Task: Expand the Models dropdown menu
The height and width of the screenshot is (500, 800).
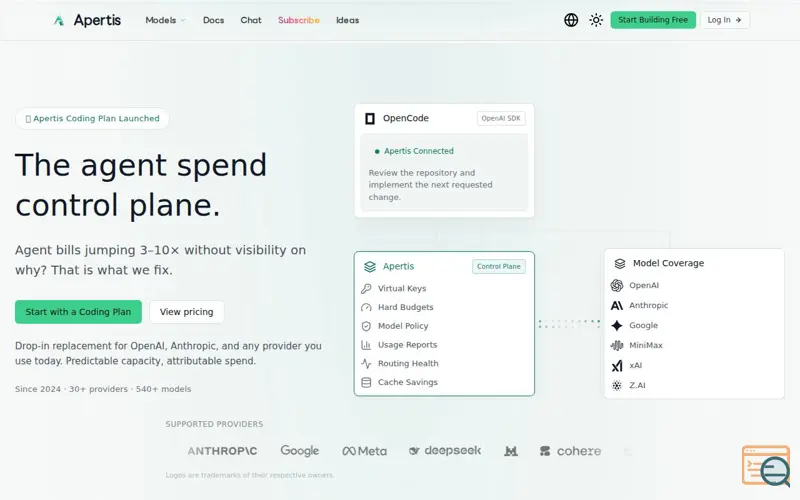Action: (165, 20)
